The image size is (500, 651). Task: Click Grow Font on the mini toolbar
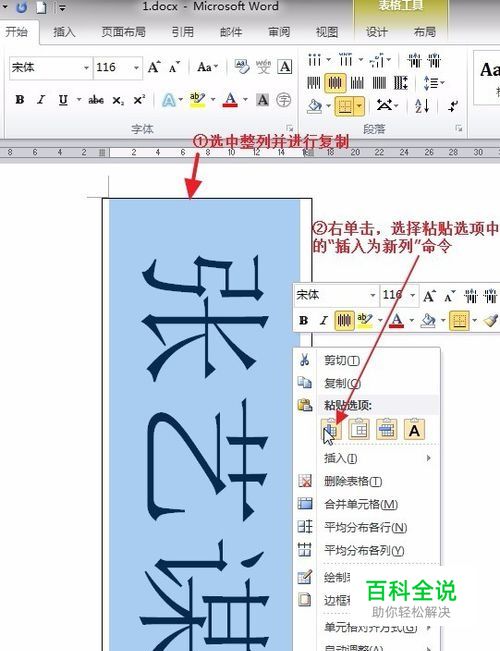429,296
